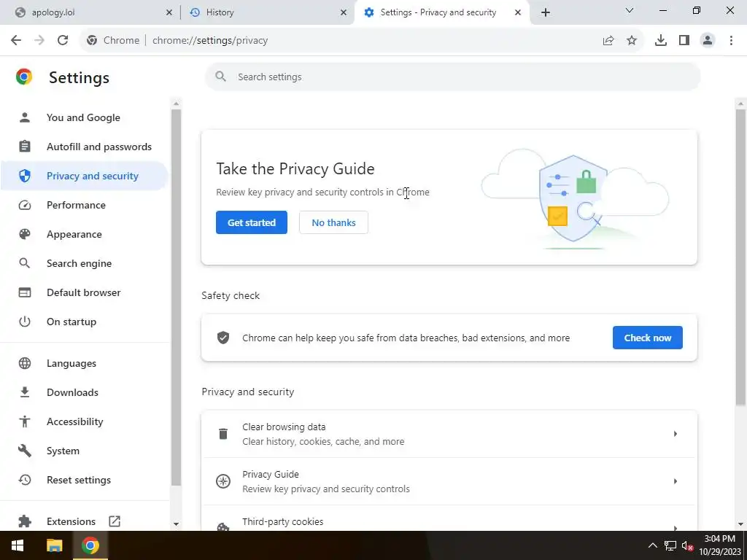Open Downloads settings in sidebar

click(x=83, y=392)
